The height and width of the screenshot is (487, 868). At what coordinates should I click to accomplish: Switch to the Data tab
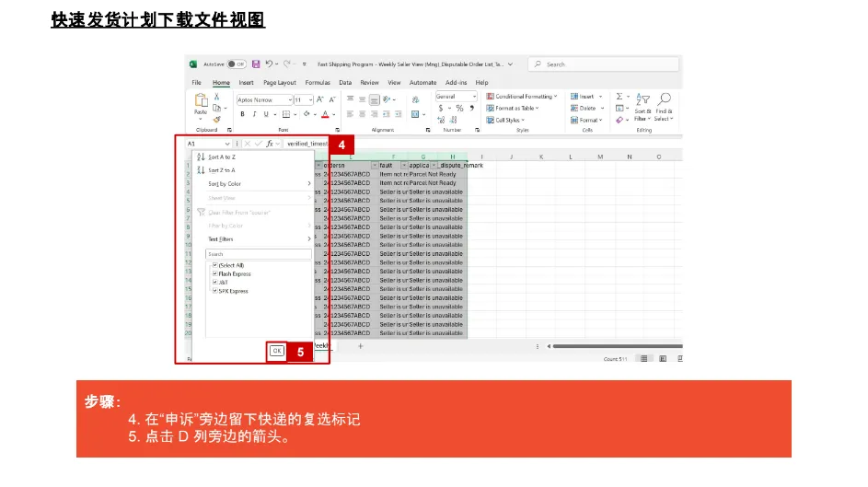click(345, 83)
